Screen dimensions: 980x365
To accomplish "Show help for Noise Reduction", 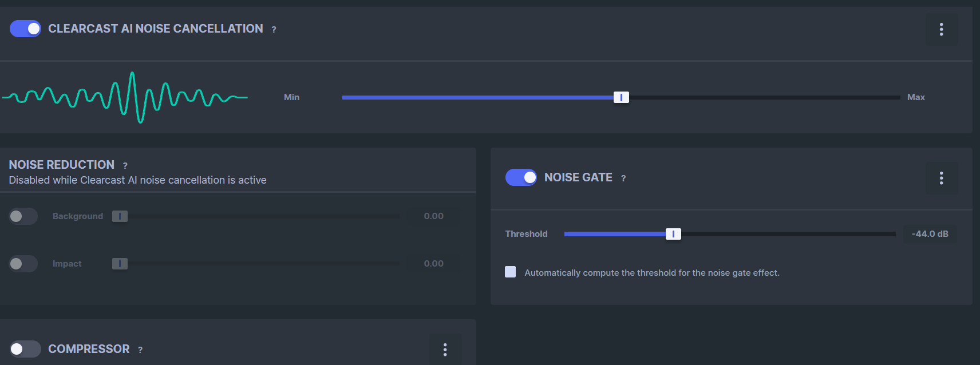I will coord(125,166).
